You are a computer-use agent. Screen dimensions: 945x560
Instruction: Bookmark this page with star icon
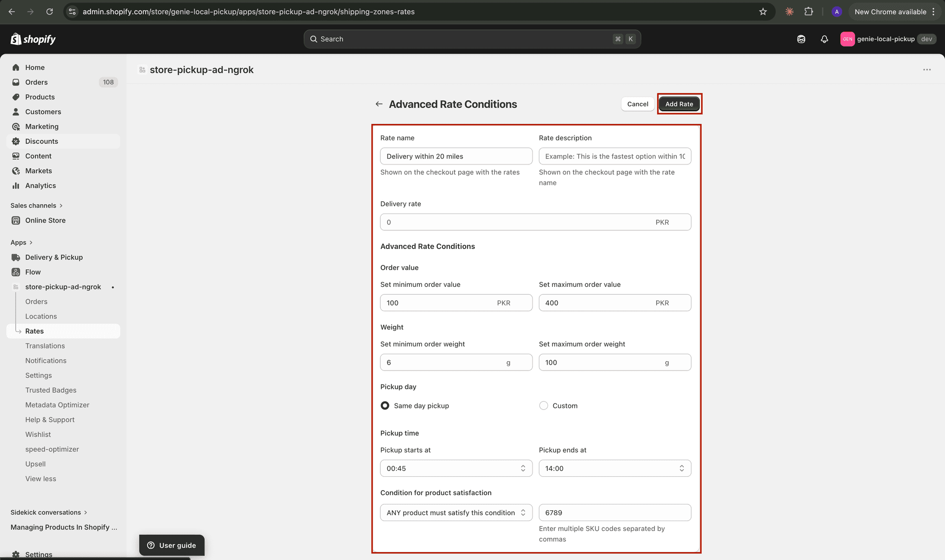point(763,11)
